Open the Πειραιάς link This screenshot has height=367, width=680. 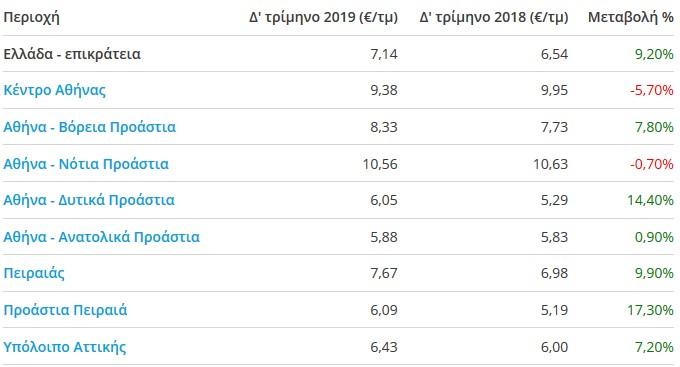click(x=34, y=273)
